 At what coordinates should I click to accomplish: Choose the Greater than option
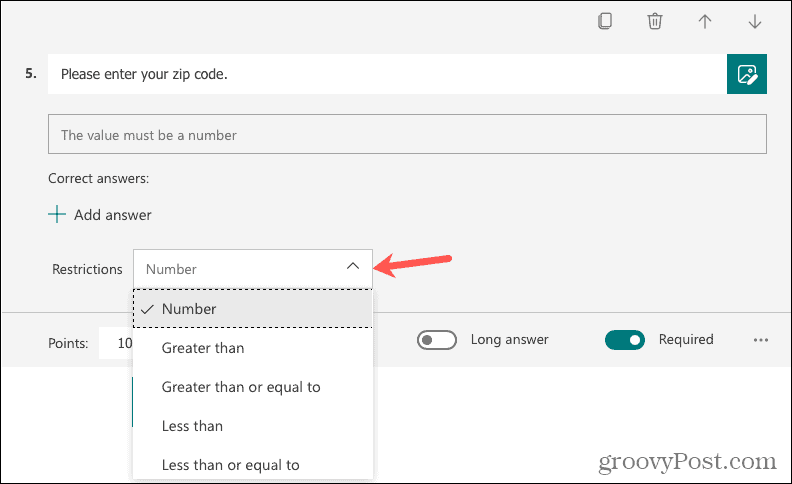point(253,348)
